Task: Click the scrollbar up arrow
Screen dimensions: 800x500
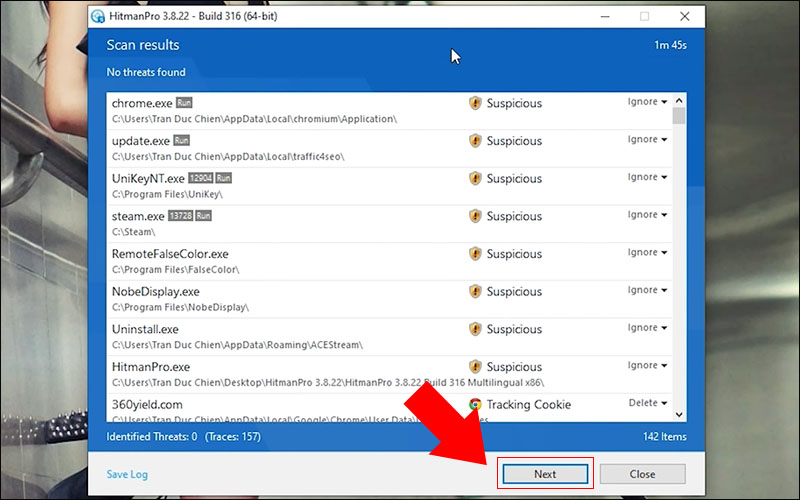Action: (679, 101)
